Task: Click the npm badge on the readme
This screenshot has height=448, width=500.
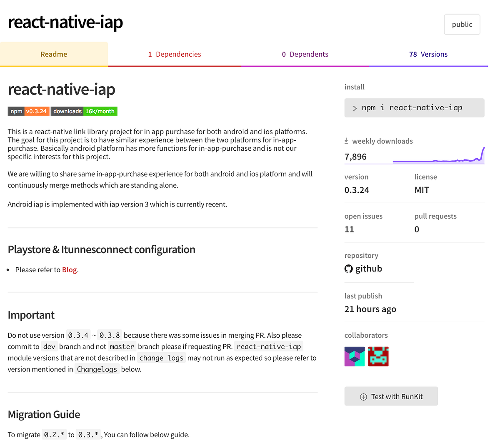Action: tap(16, 111)
